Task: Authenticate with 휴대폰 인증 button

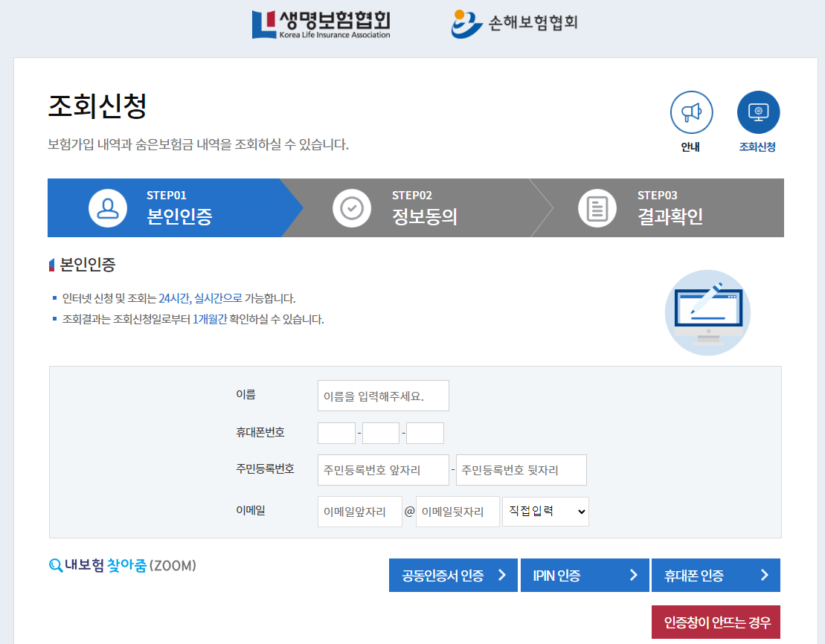Action: click(x=716, y=575)
